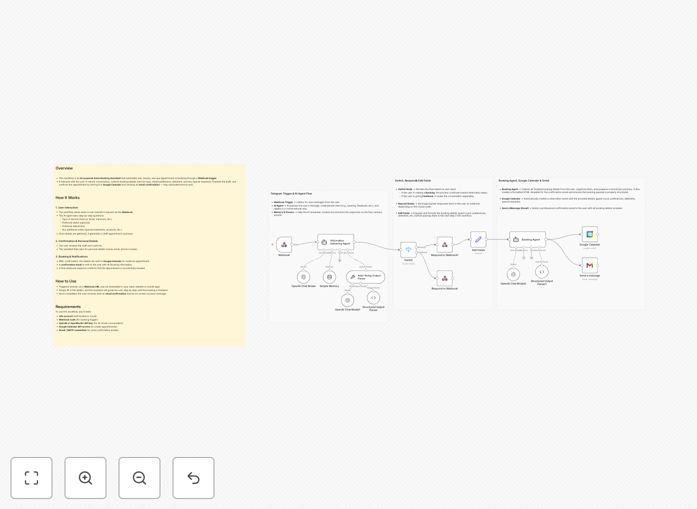Select the OpenAI Chat Model1 node under Auto-fixing parser
This screenshot has height=509, width=697.
[x=347, y=300]
